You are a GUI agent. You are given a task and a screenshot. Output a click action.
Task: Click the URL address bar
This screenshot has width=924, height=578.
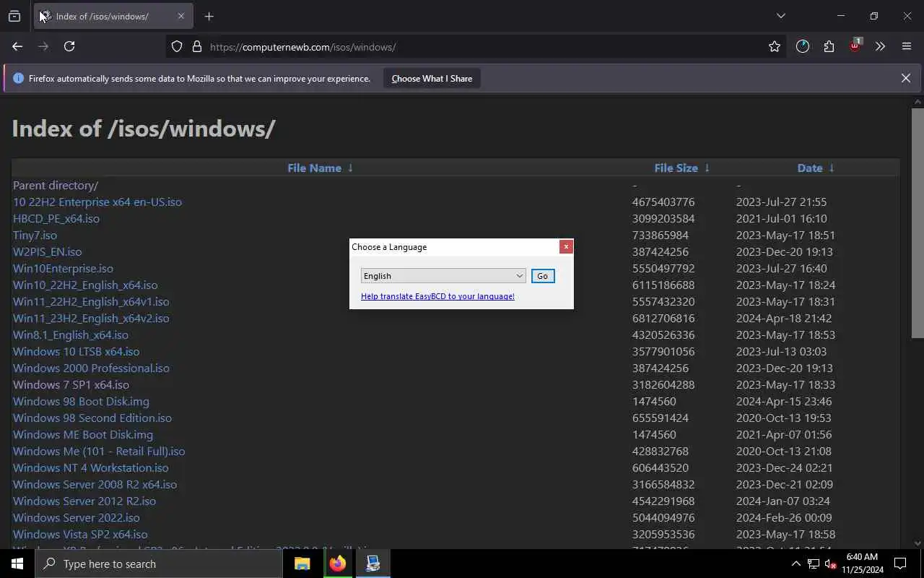point(476,47)
